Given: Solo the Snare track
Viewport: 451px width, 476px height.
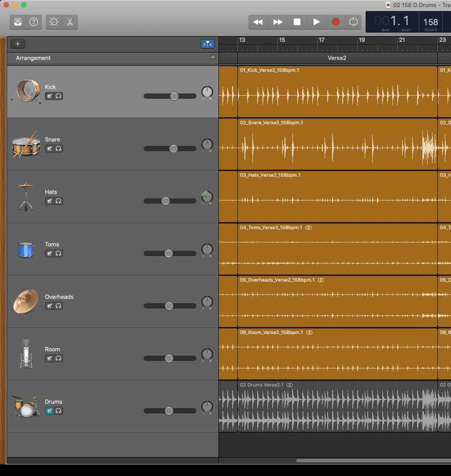Looking at the screenshot, I should pyautogui.click(x=58, y=149).
